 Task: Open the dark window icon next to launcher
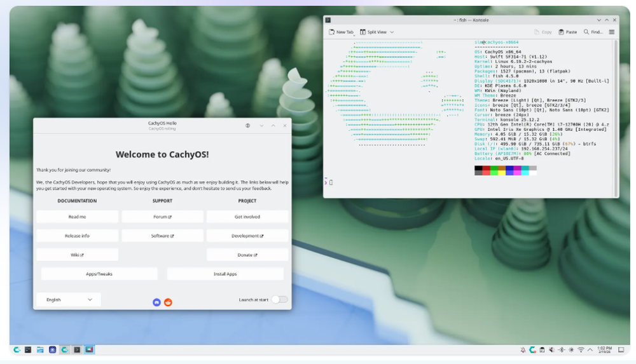[x=28, y=349]
